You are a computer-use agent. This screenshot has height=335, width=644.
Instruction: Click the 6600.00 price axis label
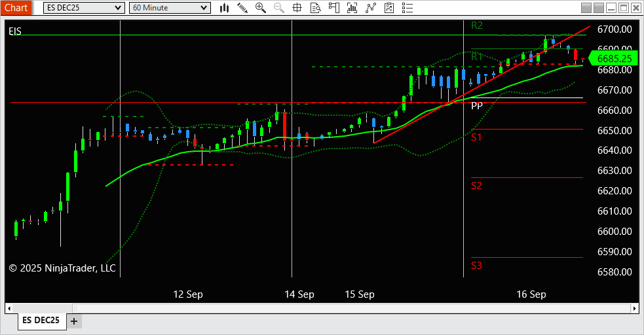pos(615,231)
